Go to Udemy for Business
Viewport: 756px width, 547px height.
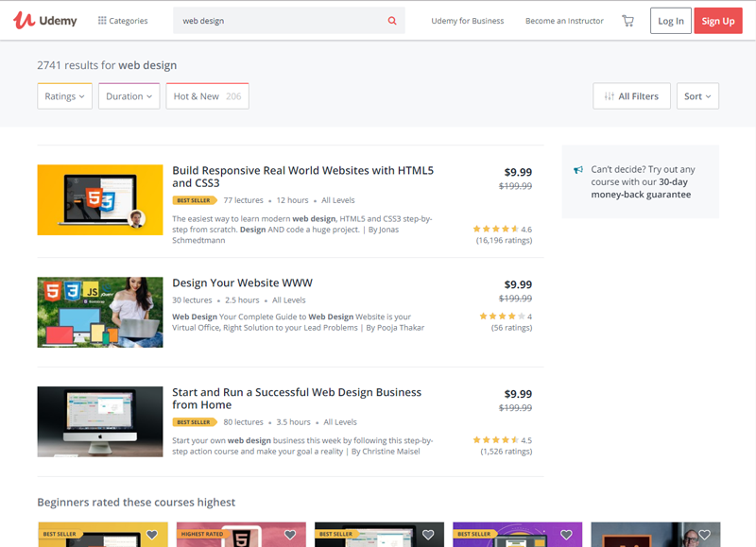[468, 21]
